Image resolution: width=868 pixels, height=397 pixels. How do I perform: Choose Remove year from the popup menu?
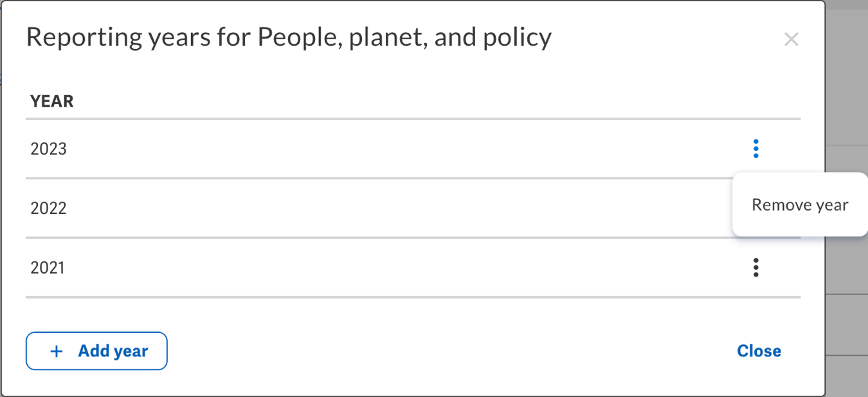click(800, 205)
